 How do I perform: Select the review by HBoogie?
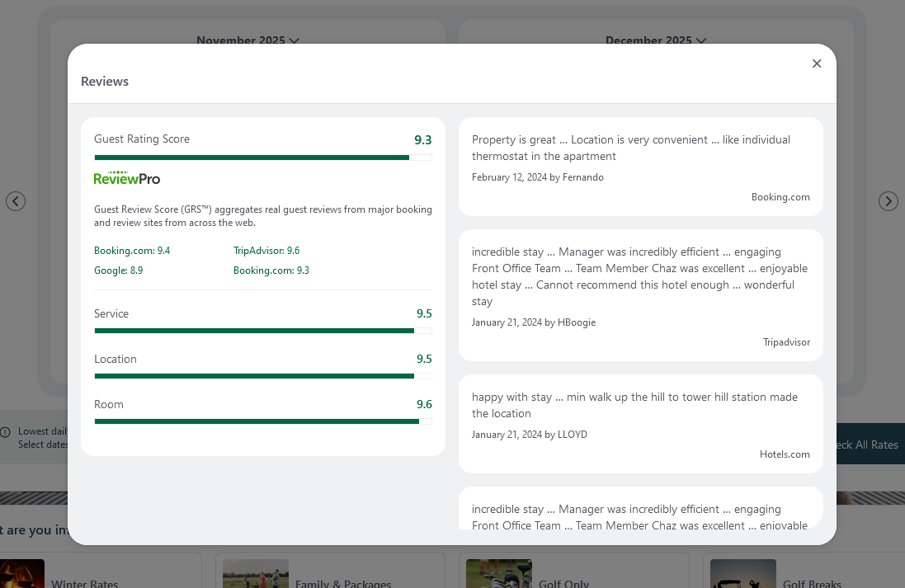click(641, 295)
